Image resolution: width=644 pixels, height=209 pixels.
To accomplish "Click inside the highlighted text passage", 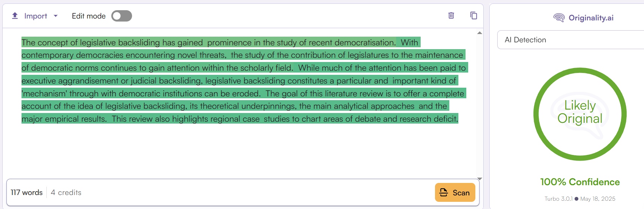I will point(244,81).
